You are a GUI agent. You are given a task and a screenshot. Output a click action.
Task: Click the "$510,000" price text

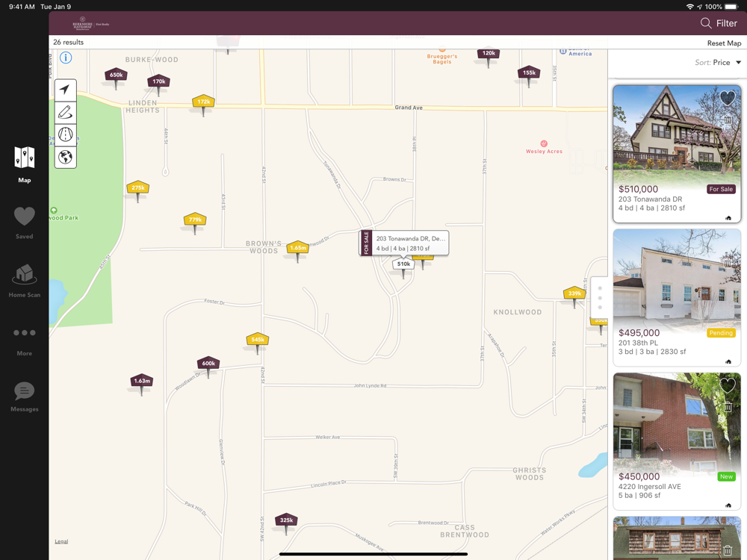coord(638,189)
